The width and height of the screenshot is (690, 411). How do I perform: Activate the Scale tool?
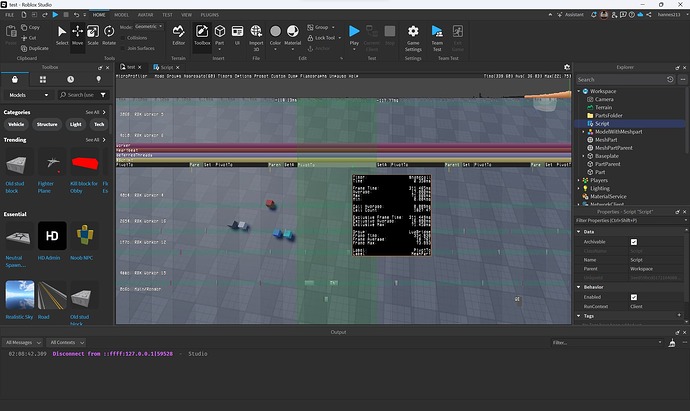tap(93, 35)
